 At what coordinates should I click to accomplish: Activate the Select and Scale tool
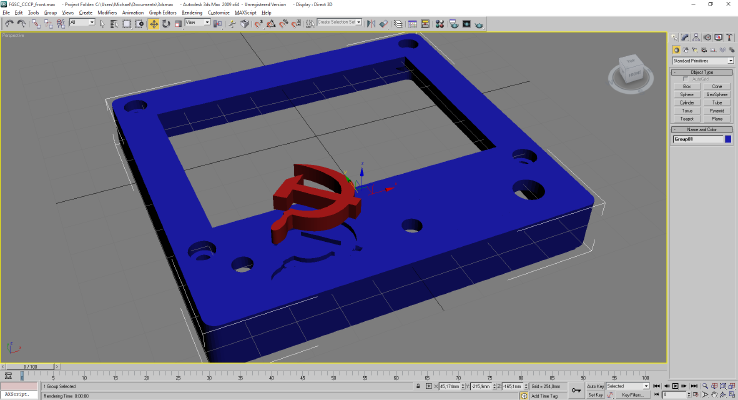tap(178, 24)
